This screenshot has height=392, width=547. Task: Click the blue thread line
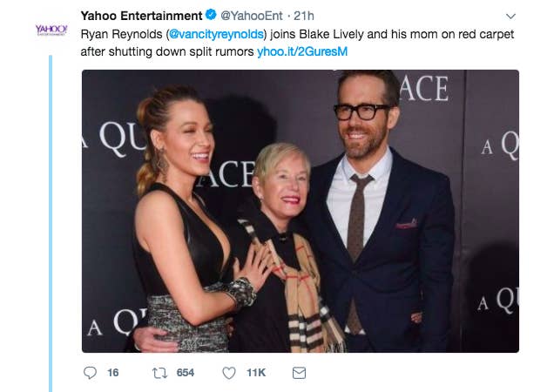click(x=51, y=223)
